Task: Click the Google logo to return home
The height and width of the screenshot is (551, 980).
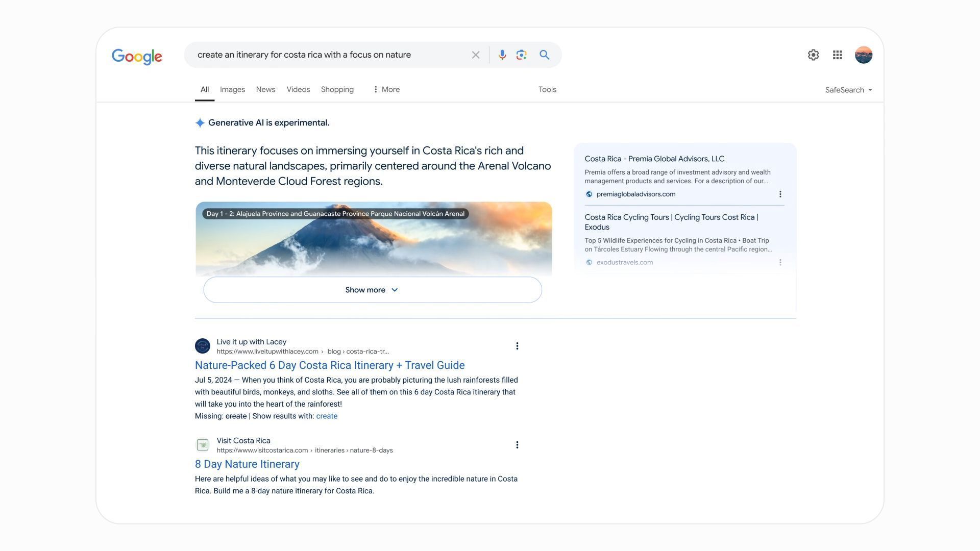Action: point(136,57)
